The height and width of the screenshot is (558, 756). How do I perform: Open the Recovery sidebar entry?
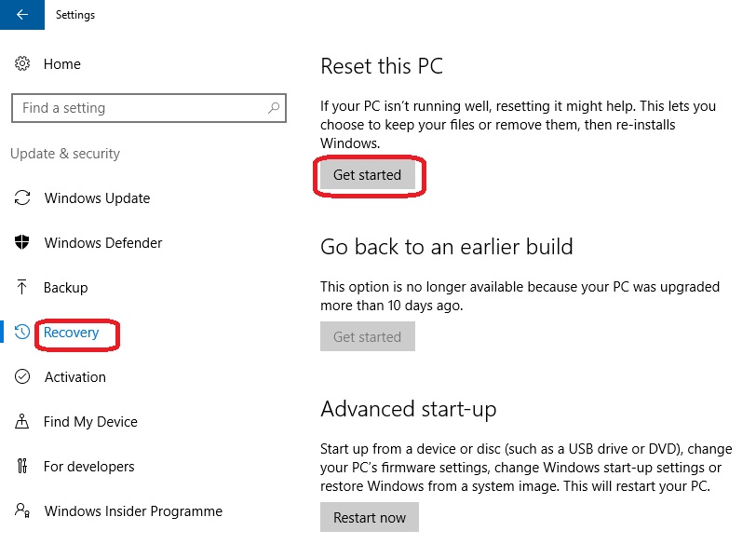[x=73, y=333]
